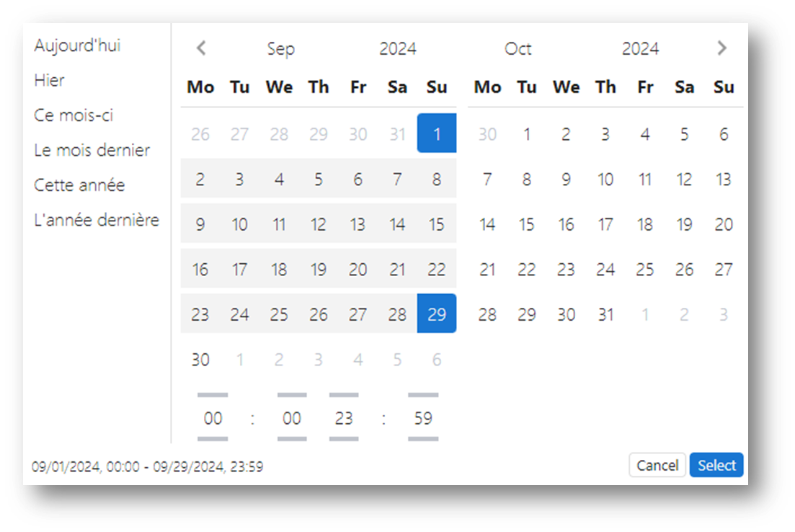Increase end hour using bar above 23

(344, 394)
